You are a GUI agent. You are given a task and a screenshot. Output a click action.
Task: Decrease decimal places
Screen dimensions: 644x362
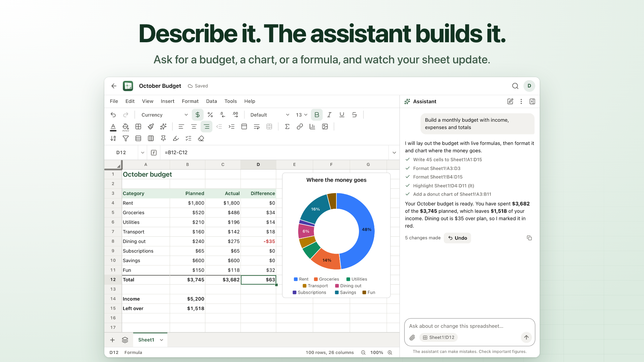(x=223, y=115)
